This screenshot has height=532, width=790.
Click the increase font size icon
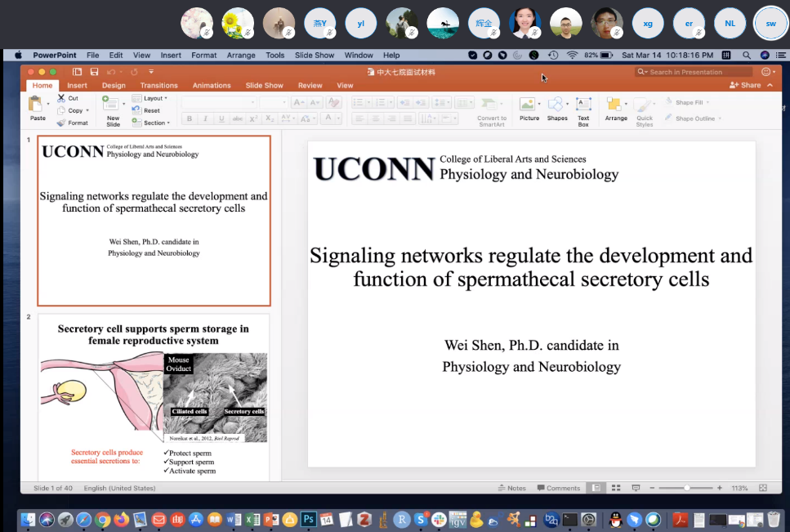pyautogui.click(x=298, y=103)
